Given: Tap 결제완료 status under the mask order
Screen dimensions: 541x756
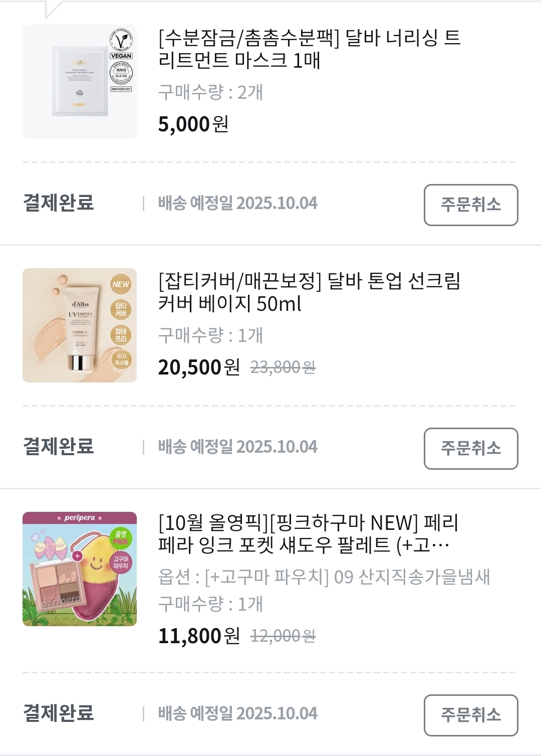Looking at the screenshot, I should 59,203.
